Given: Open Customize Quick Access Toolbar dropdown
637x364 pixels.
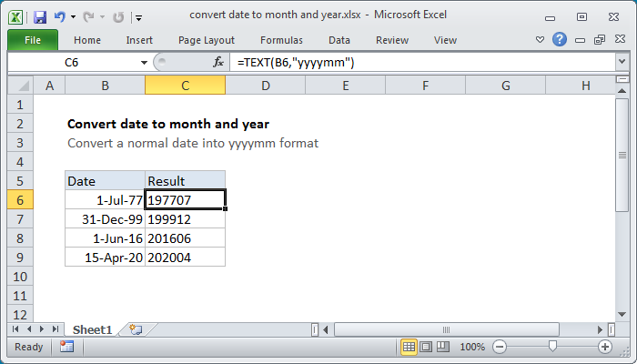Looking at the screenshot, I should (139, 17).
